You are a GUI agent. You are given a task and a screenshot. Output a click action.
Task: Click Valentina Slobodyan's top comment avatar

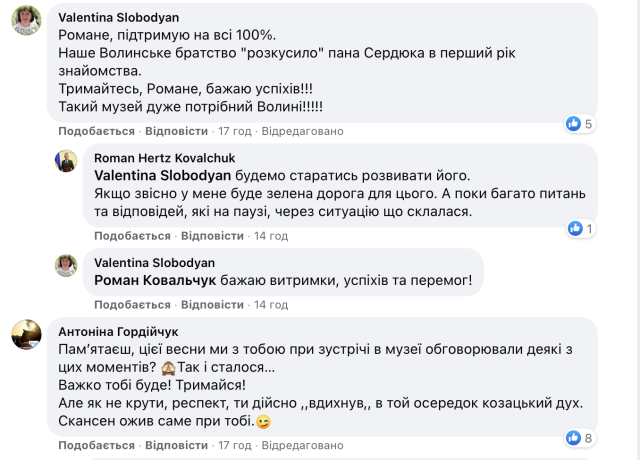pos(26,21)
